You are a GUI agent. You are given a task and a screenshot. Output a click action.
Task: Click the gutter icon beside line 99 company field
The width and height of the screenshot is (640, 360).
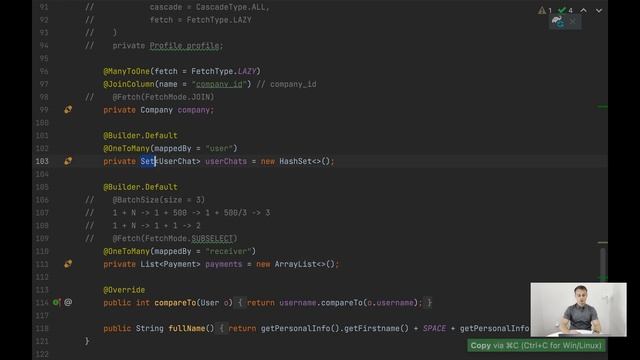68,110
